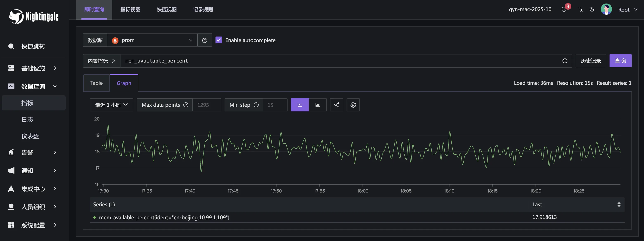Open the prom datasource dropdown
644x241 pixels.
click(152, 40)
